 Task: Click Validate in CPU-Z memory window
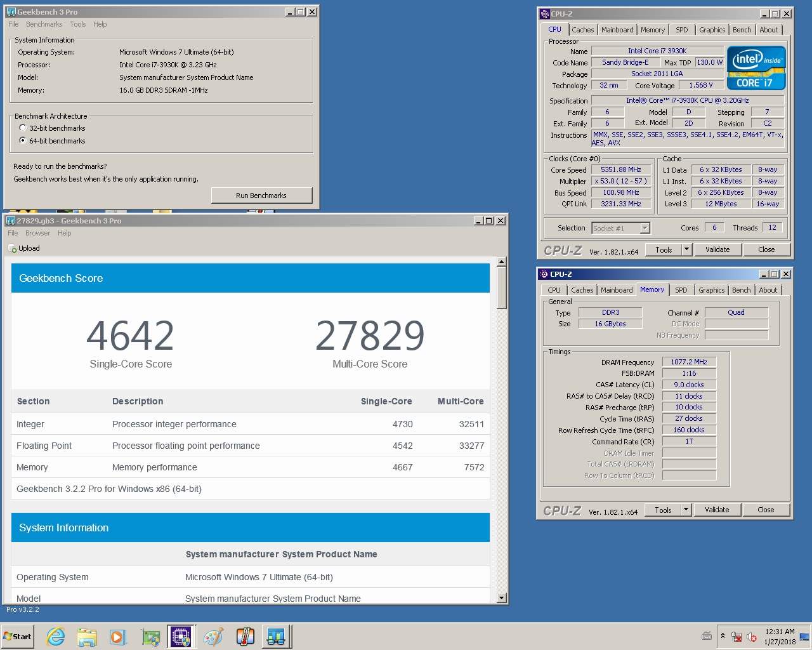[717, 510]
